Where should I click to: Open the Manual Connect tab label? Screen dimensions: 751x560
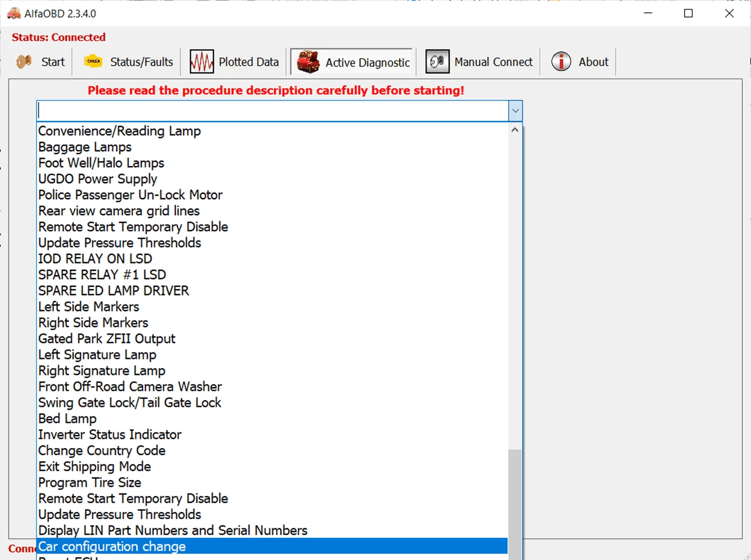pyautogui.click(x=494, y=62)
